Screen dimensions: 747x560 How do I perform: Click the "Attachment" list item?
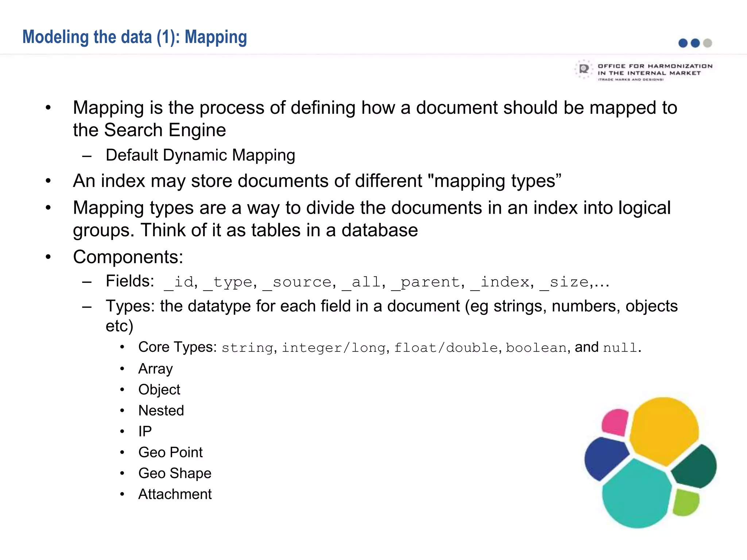coord(175,494)
